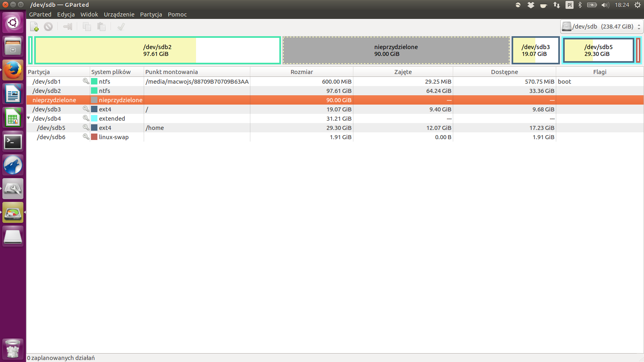Open the Thunderbird bird icon in launcher

pos(13,165)
